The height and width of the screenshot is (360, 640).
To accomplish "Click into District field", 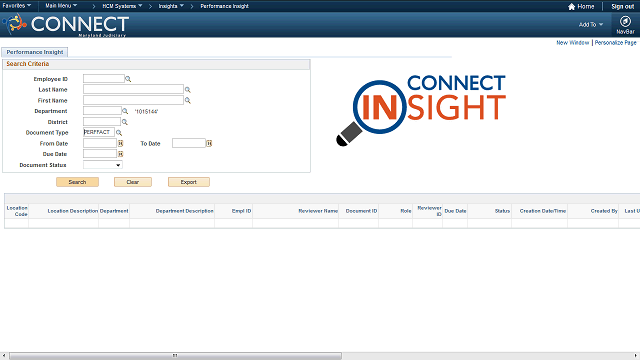I will click(102, 122).
